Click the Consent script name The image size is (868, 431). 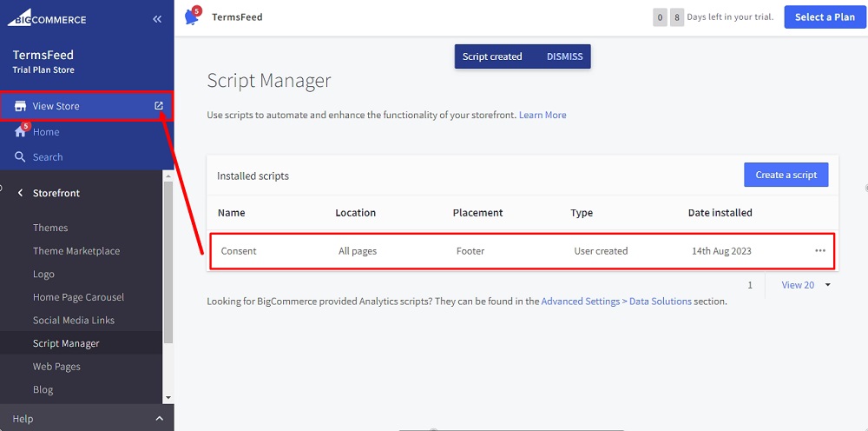tap(239, 251)
